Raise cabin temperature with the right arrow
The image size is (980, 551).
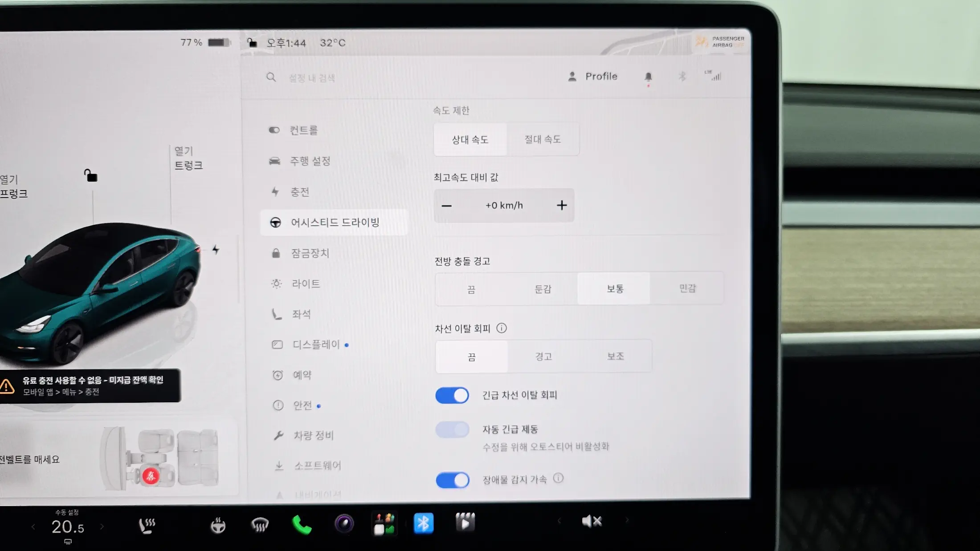[102, 527]
